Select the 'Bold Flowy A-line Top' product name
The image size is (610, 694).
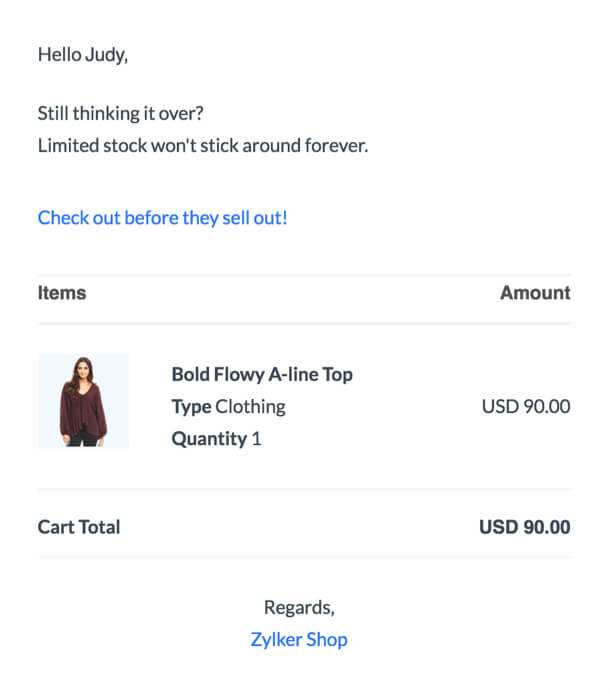[262, 374]
